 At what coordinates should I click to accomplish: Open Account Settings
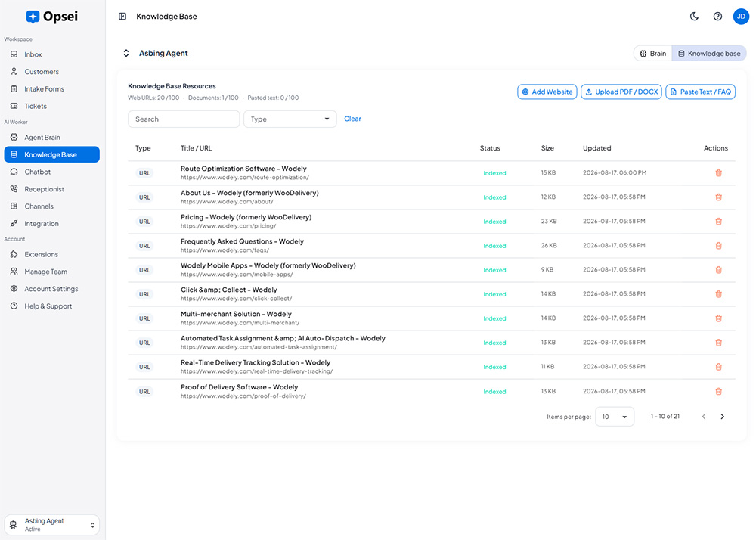(51, 289)
